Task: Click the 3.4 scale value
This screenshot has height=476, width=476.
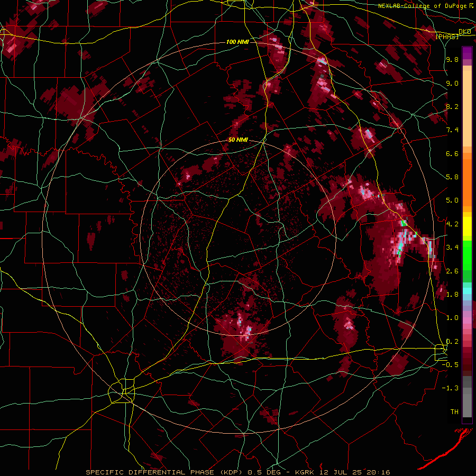Action: point(452,248)
